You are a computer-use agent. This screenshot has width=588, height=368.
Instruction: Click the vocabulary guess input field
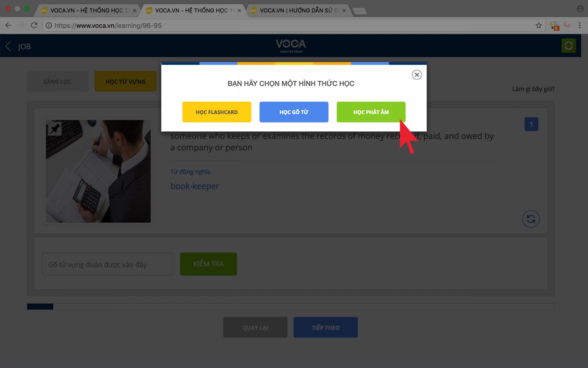tap(108, 264)
